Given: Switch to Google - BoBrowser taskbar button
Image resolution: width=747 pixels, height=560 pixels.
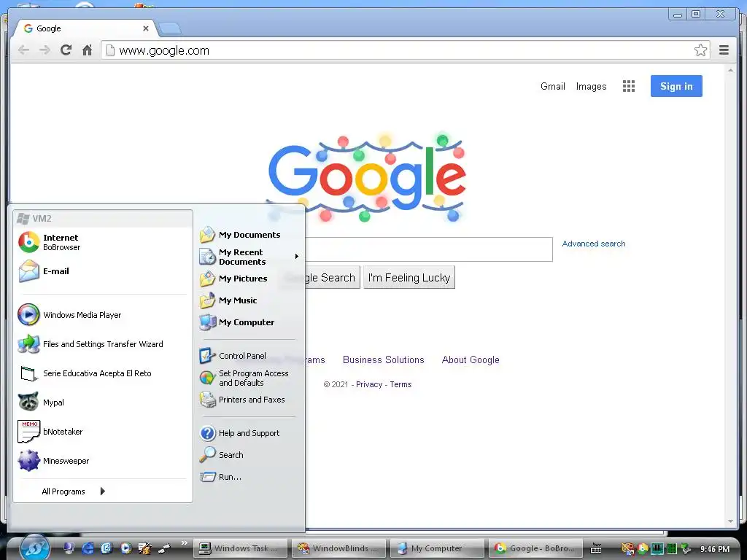Looking at the screenshot, I should [535, 548].
